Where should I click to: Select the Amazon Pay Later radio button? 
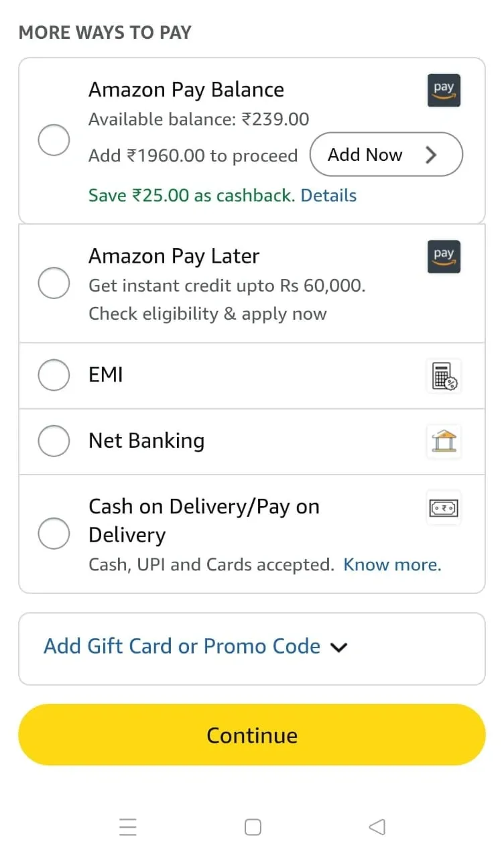point(54,284)
